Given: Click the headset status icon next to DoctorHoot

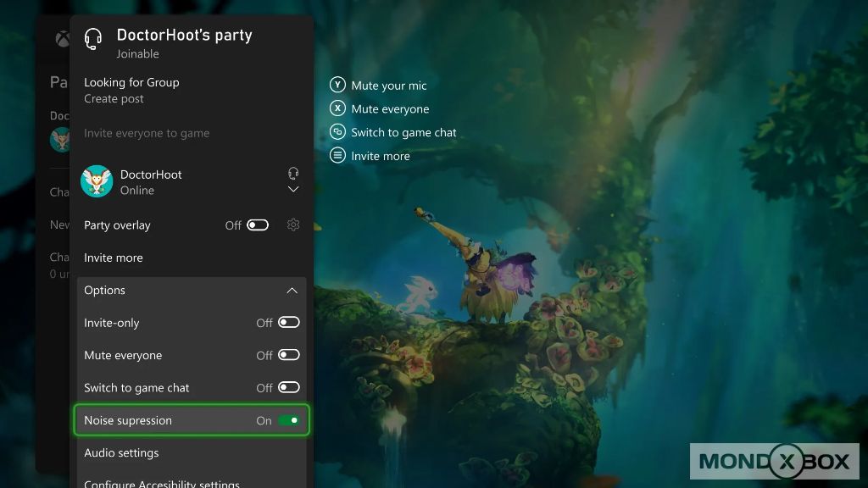Looking at the screenshot, I should click(293, 173).
